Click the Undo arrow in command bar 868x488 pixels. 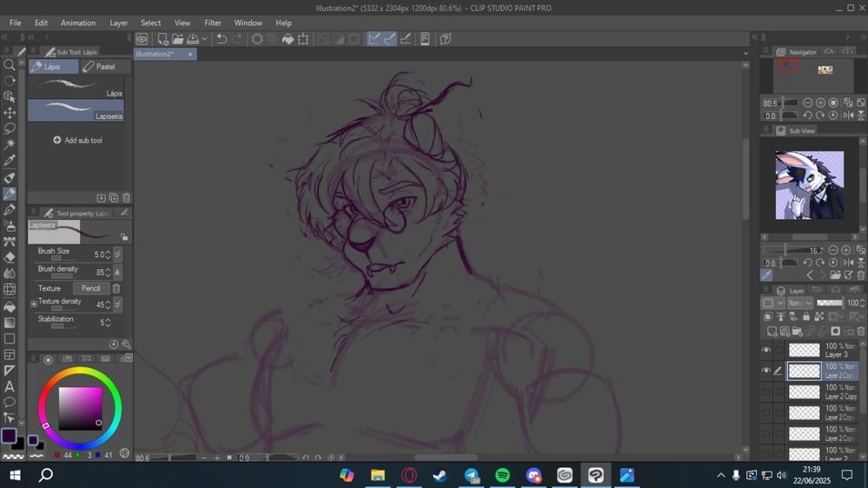[221, 39]
